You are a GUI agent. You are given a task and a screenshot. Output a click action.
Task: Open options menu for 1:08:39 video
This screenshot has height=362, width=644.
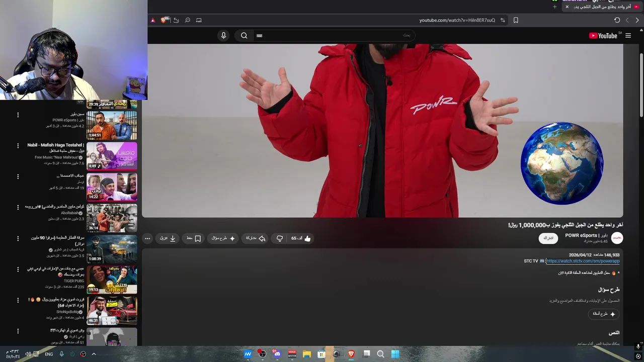[18, 238]
